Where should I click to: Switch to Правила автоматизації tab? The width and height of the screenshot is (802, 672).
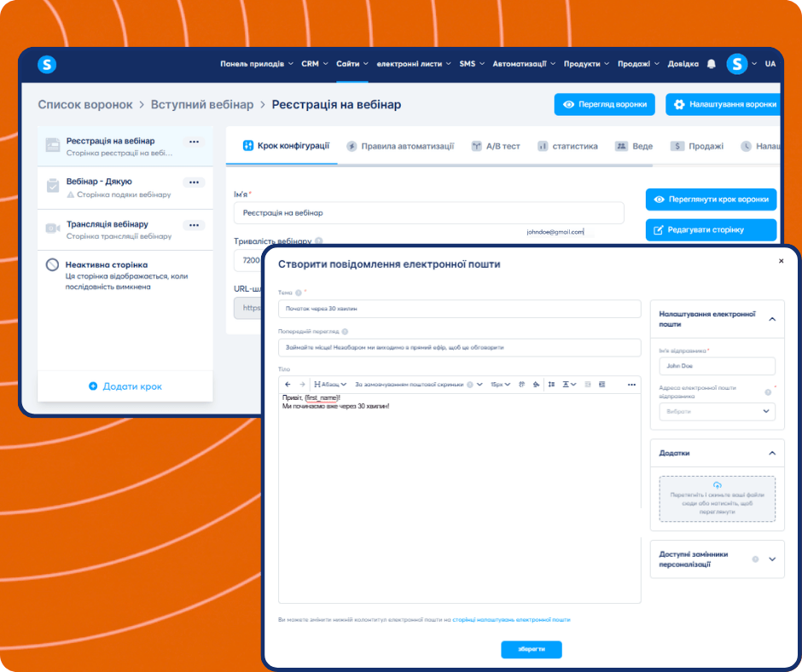click(x=400, y=147)
